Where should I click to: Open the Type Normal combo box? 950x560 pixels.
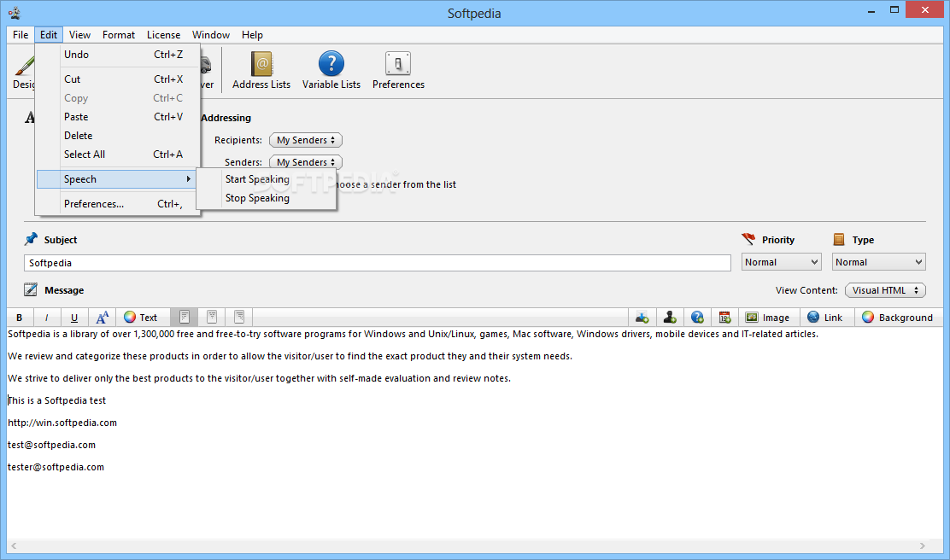(879, 262)
